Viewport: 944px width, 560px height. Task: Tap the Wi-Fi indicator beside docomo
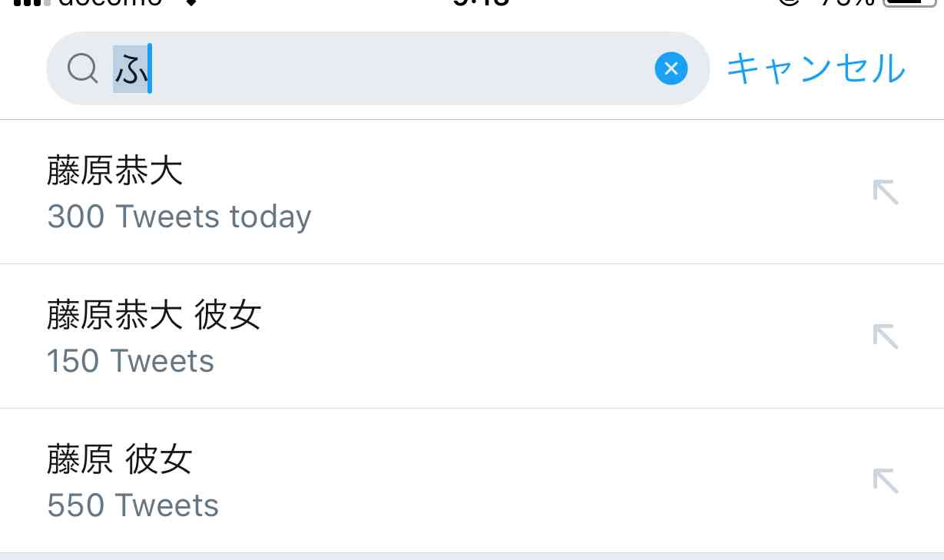(x=190, y=2)
